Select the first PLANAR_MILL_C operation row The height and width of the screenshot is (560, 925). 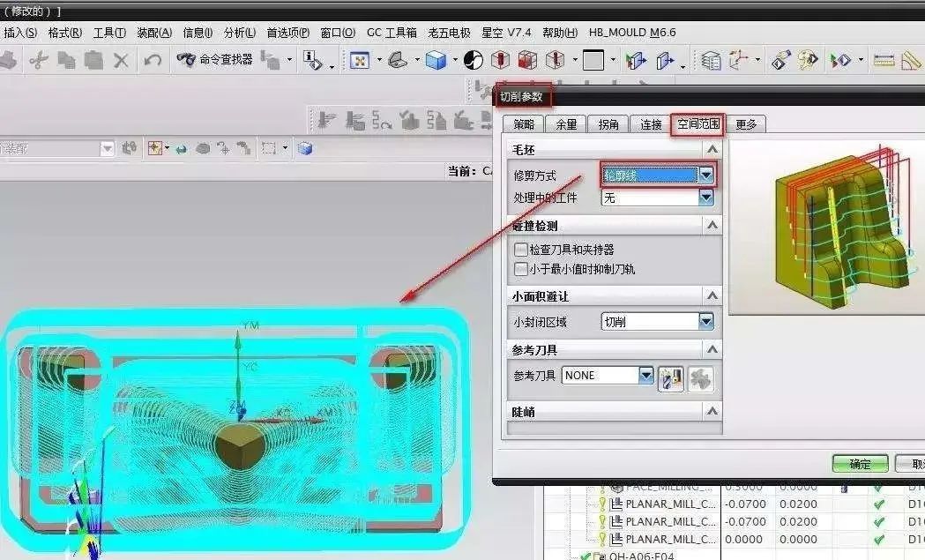tap(669, 504)
